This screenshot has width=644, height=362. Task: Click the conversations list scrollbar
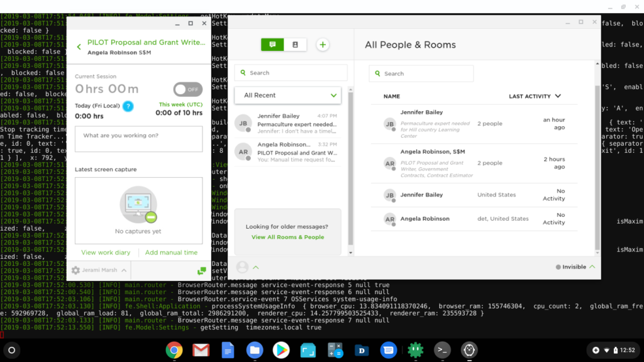(350, 168)
